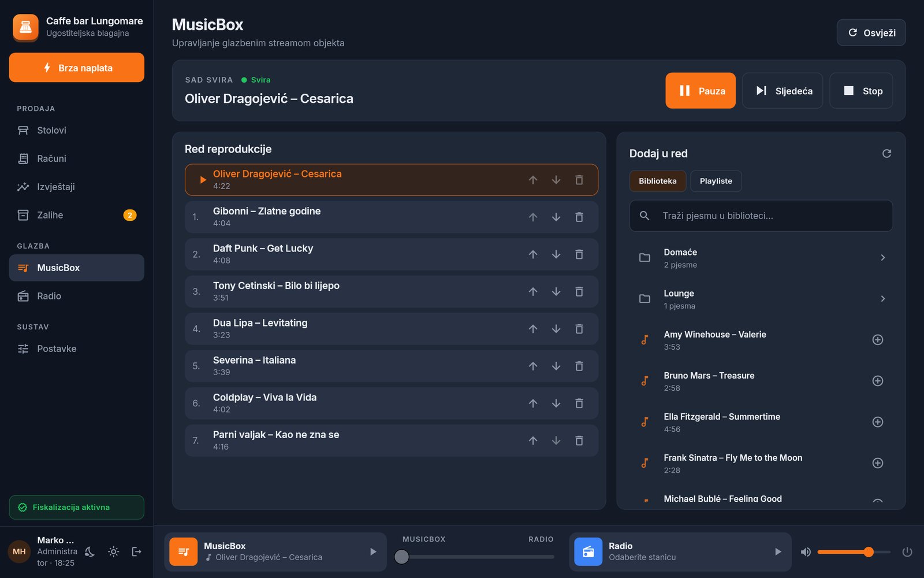This screenshot has width=924, height=578.
Task: Add Frank Sinatra – Fly Me to the Moon
Action: click(878, 463)
